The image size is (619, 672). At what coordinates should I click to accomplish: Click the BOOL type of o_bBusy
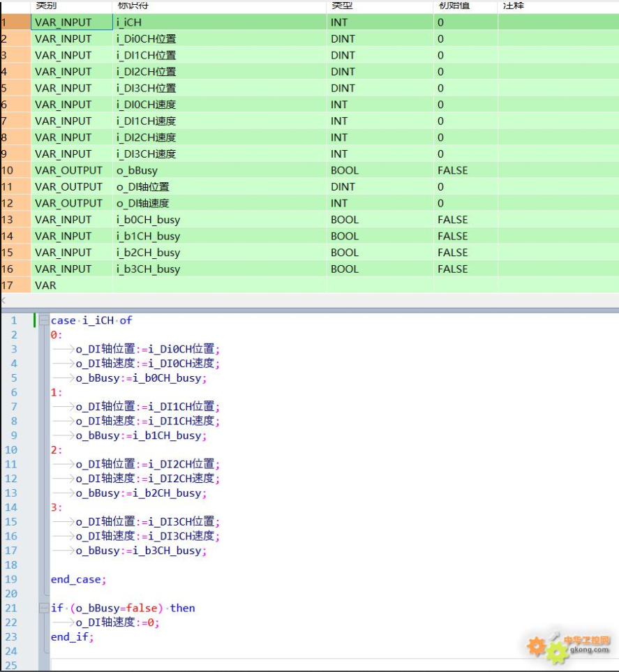point(380,170)
